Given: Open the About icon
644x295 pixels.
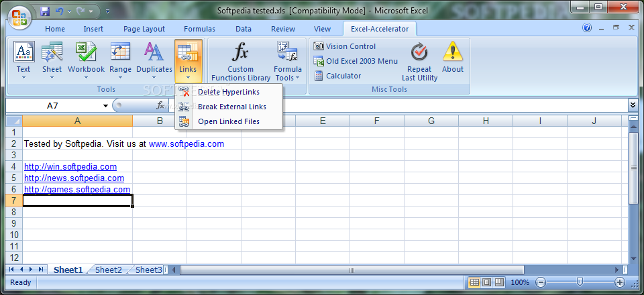Looking at the screenshot, I should tap(453, 58).
